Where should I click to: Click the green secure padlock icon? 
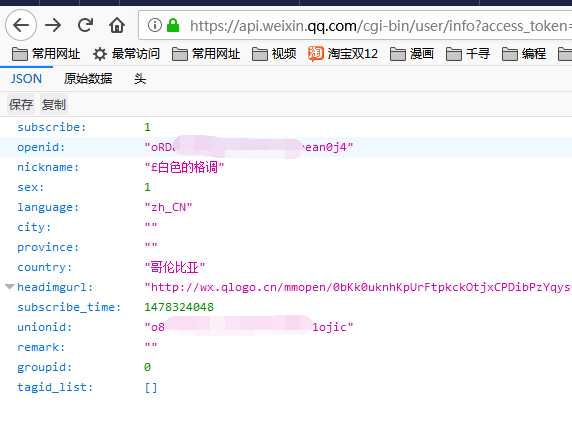[x=173, y=25]
